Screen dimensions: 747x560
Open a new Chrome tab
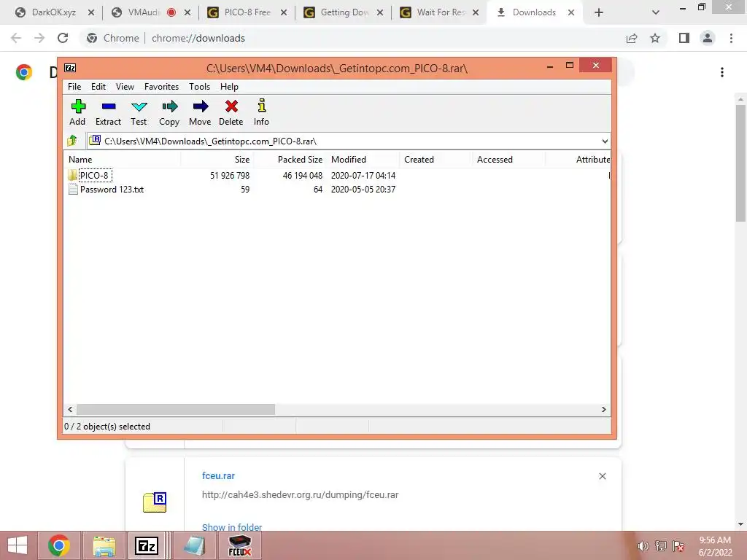[599, 12]
